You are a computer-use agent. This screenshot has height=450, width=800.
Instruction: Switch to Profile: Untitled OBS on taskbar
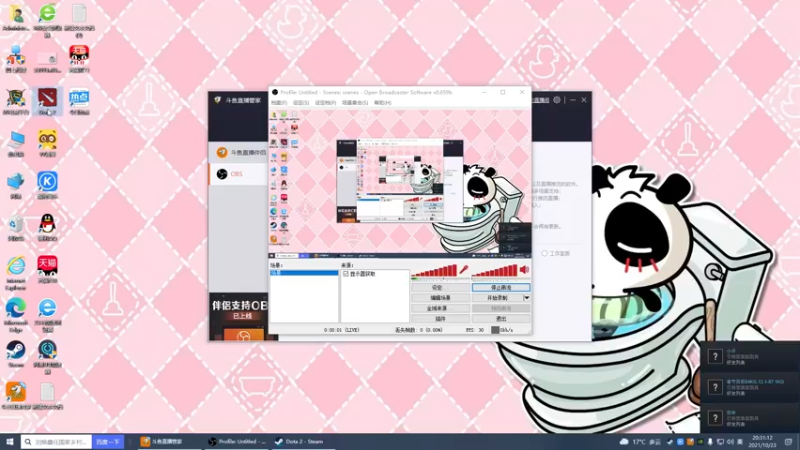pyautogui.click(x=236, y=441)
